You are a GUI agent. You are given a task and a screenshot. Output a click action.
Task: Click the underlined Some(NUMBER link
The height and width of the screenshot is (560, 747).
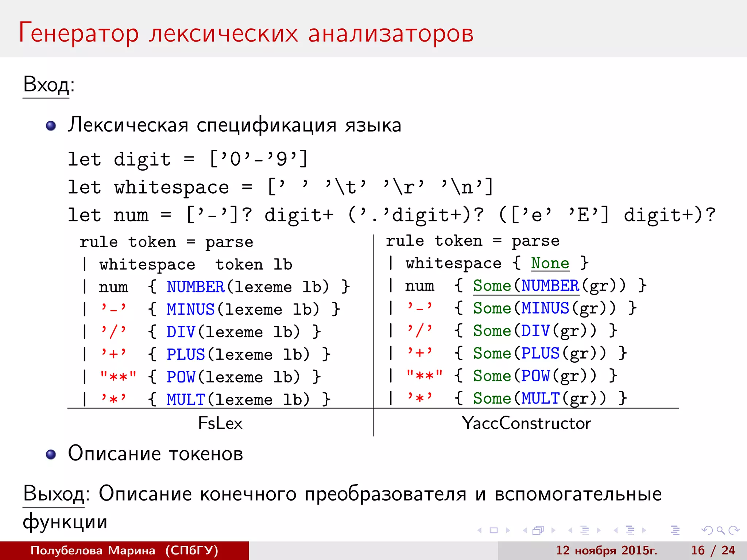click(x=526, y=286)
